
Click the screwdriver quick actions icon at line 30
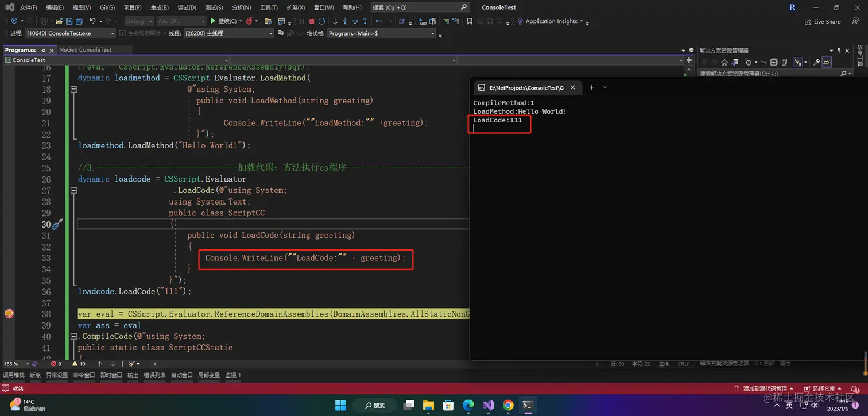(x=57, y=224)
